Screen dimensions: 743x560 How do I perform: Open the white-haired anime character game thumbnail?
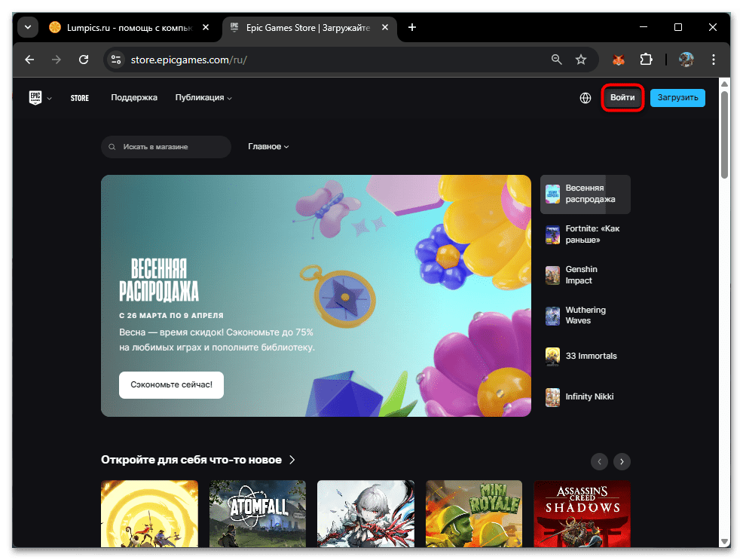365,514
